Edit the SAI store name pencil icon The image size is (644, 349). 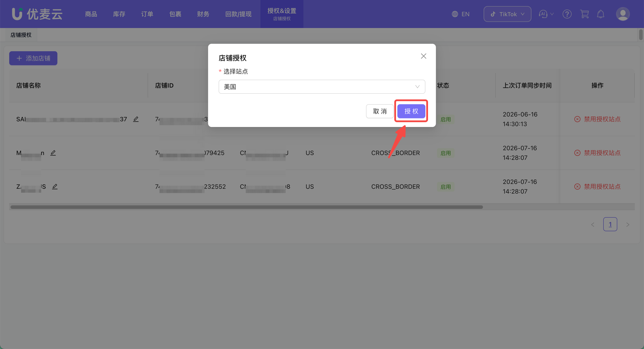[136, 119]
